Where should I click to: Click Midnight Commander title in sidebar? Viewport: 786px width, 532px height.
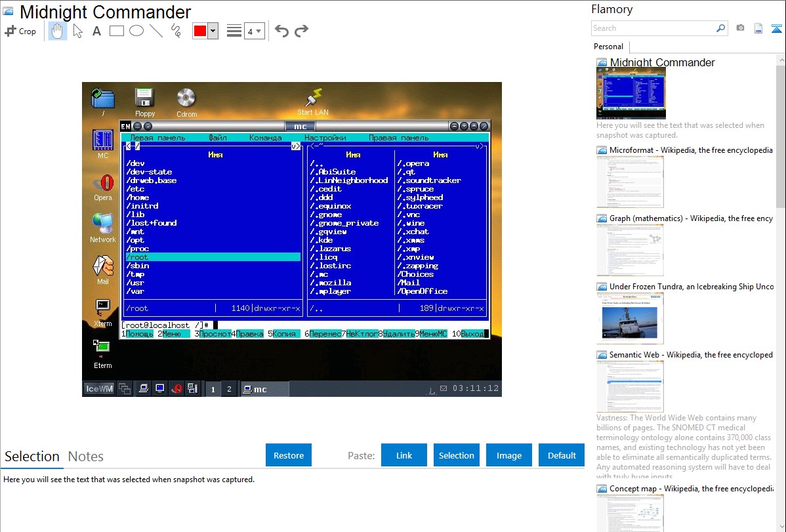tap(662, 63)
